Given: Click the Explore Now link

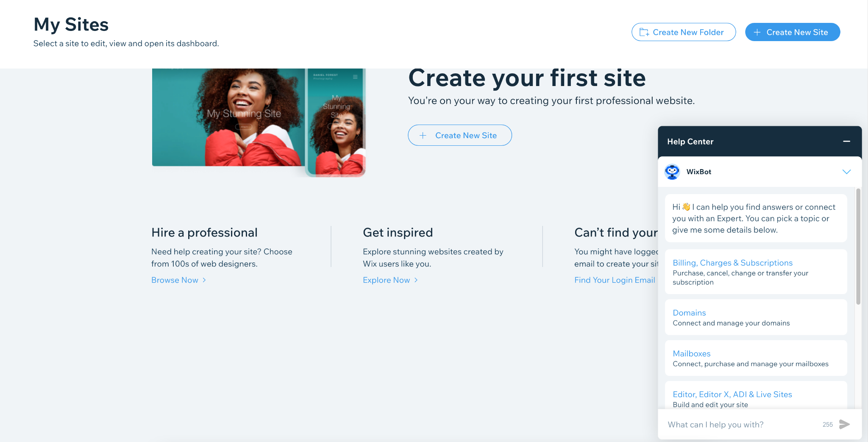Looking at the screenshot, I should click(386, 280).
